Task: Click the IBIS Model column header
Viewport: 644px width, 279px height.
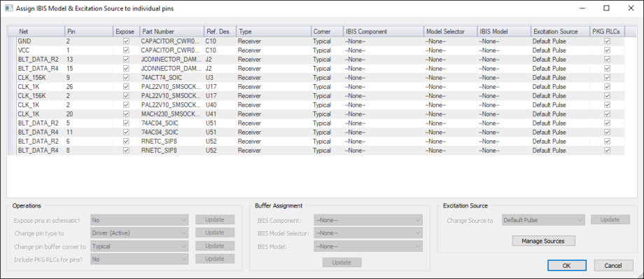Action: tap(503, 32)
